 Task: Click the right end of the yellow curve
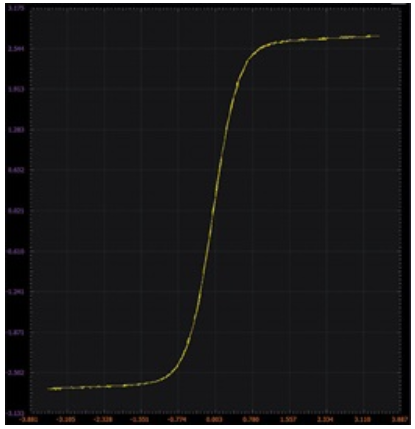point(379,36)
